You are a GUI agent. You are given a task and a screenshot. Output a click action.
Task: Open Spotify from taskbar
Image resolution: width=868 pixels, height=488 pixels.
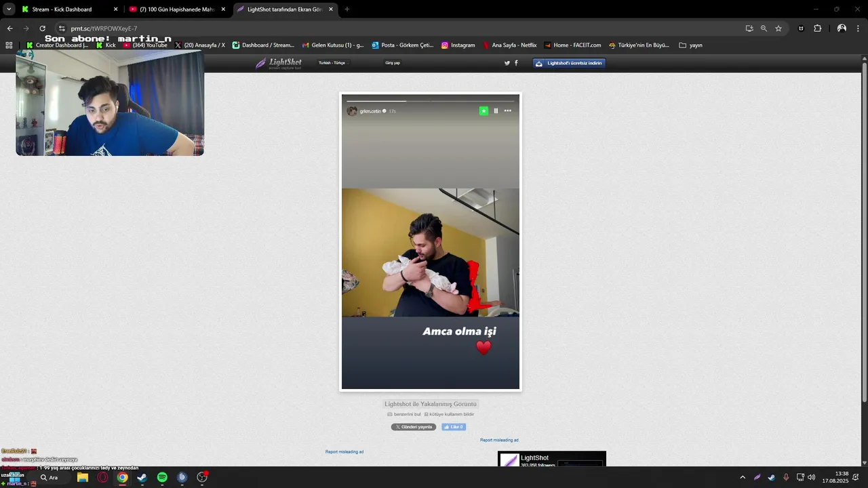(162, 478)
